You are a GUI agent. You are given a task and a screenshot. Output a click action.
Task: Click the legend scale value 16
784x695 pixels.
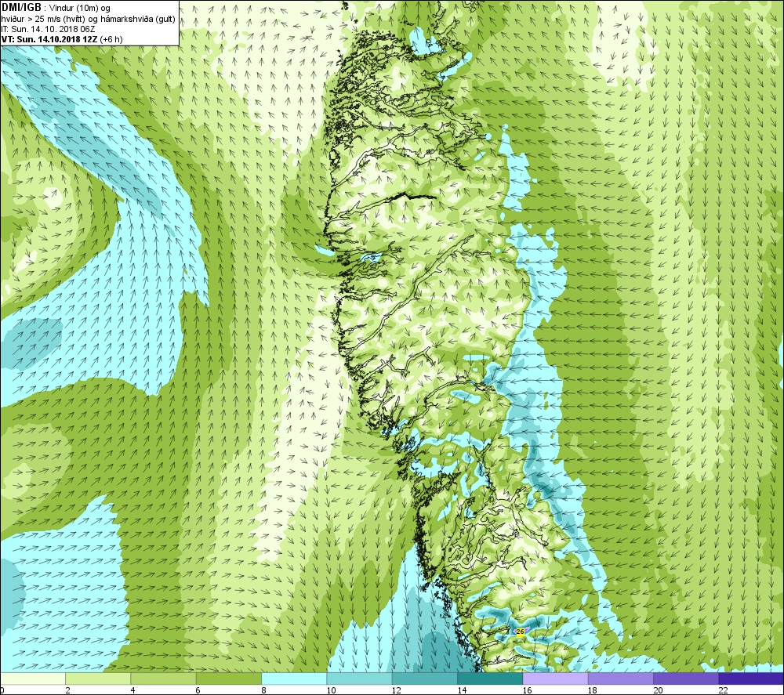527,690
